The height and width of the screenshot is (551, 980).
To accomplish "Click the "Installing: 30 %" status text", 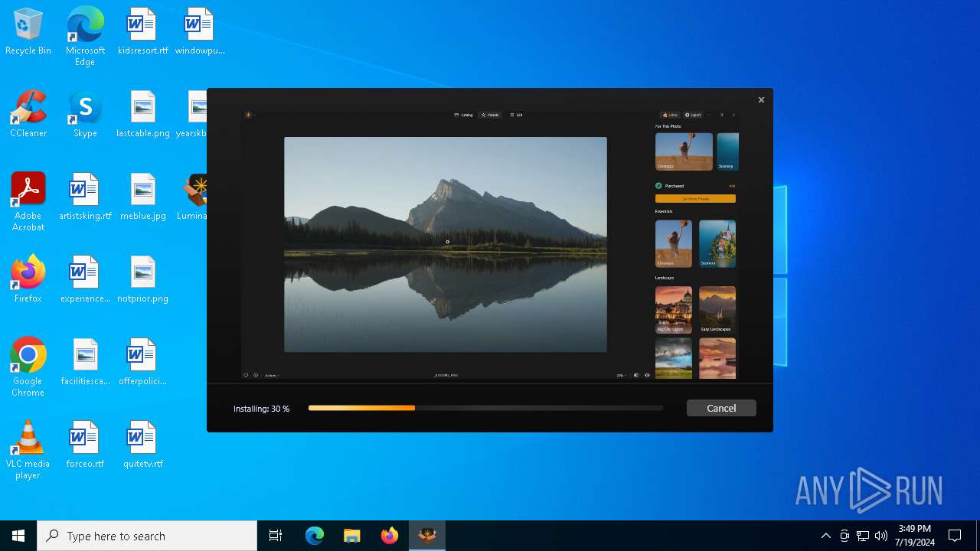I will (x=261, y=409).
